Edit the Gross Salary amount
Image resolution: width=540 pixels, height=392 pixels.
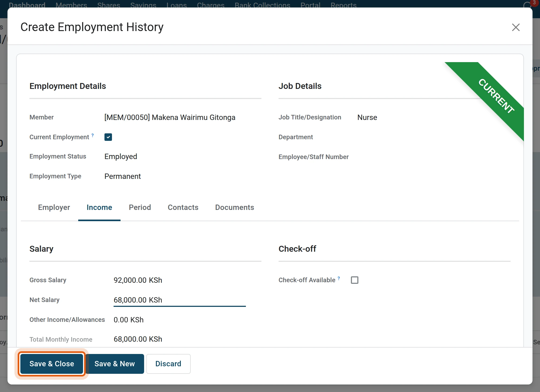pos(179,280)
